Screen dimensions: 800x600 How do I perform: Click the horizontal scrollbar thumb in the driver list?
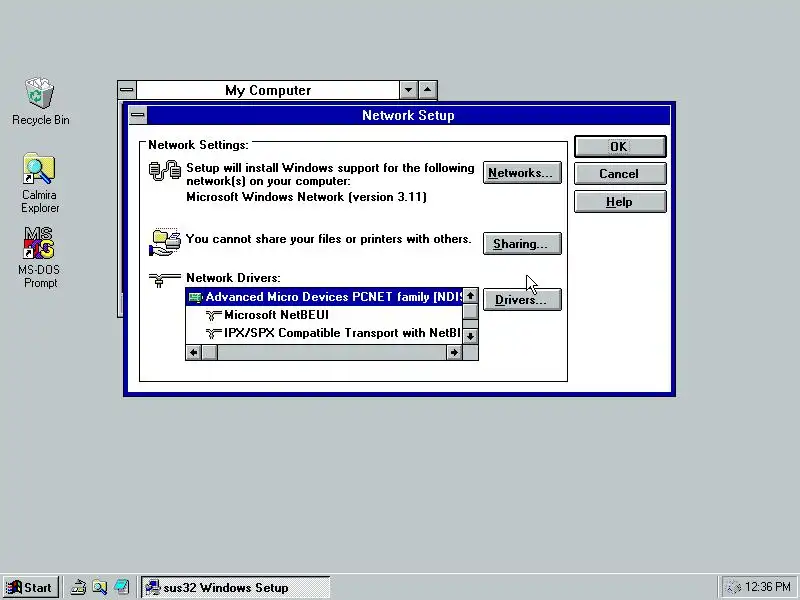[x=210, y=353]
